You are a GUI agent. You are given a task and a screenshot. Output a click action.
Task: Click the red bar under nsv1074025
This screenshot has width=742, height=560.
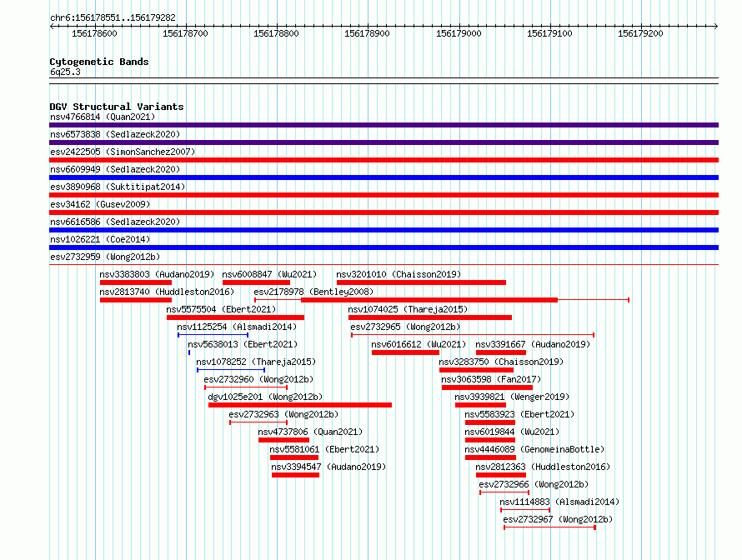coord(430,317)
